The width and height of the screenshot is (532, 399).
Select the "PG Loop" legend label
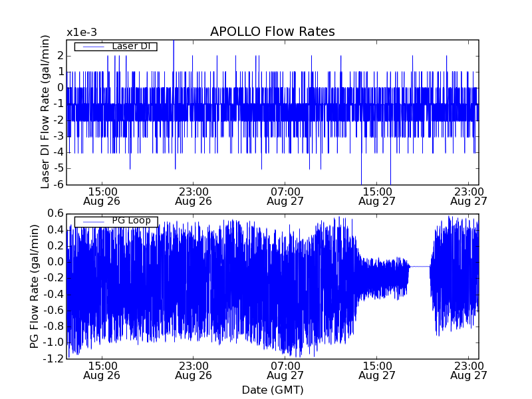pos(130,221)
